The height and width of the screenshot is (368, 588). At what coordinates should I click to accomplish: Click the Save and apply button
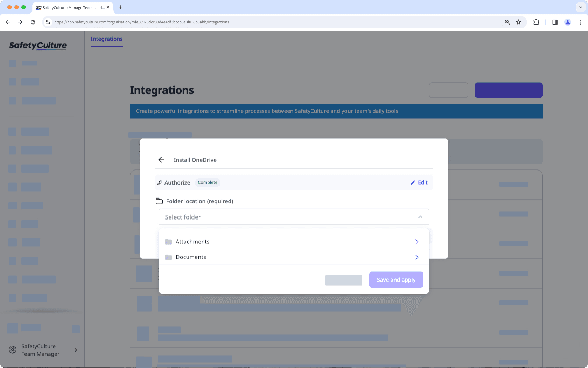[x=396, y=279]
